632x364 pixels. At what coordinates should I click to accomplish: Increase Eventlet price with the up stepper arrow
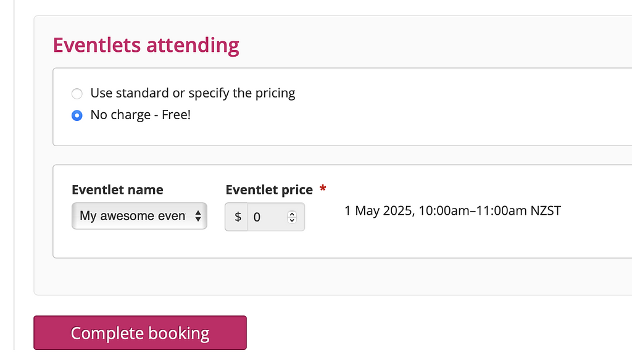point(293,214)
